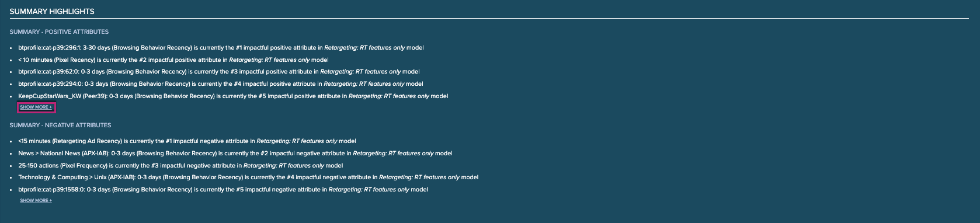Click the bullet before the 25-150 actions item
The width and height of the screenshot is (980, 223).
coord(11,166)
